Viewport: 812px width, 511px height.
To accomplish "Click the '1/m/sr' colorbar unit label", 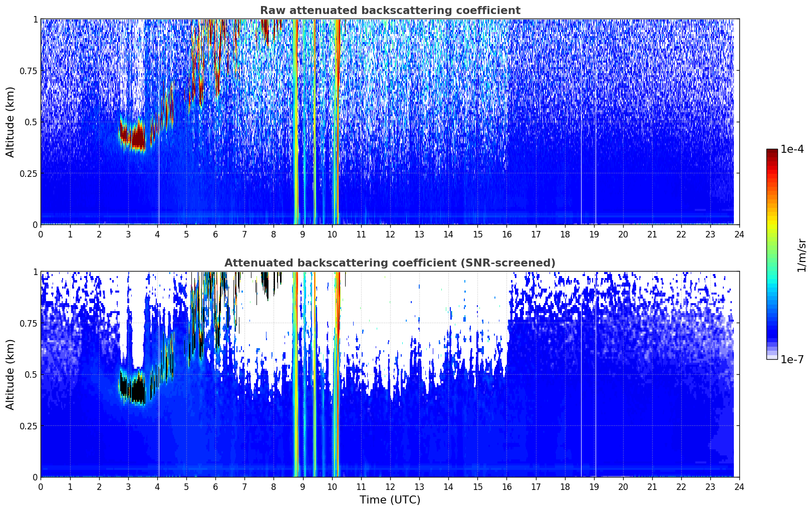I will coord(801,254).
